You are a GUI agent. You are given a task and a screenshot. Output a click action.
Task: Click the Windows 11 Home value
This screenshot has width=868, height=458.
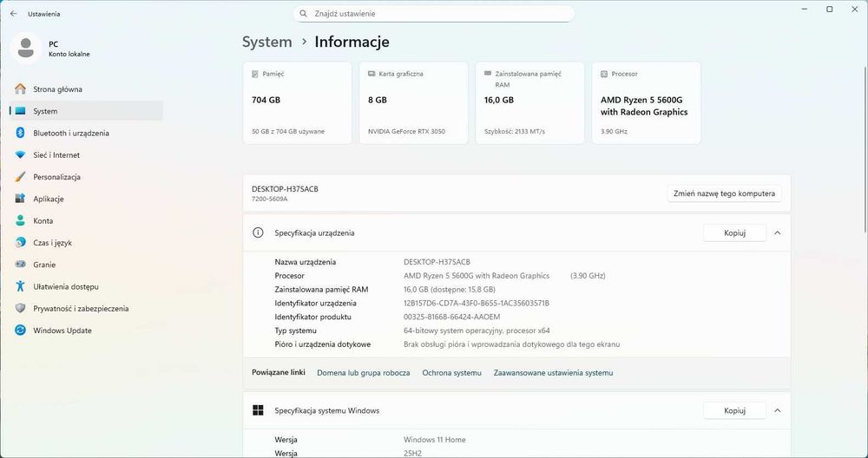(435, 440)
